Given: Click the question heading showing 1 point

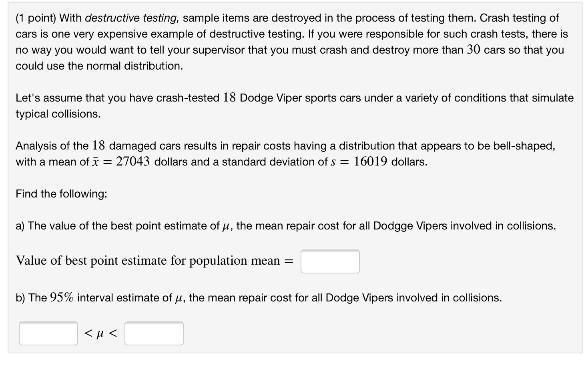Looking at the screenshot, I should click(x=36, y=18).
